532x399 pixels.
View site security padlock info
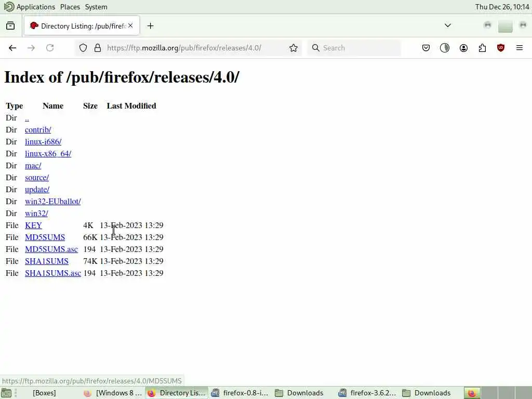(x=98, y=48)
